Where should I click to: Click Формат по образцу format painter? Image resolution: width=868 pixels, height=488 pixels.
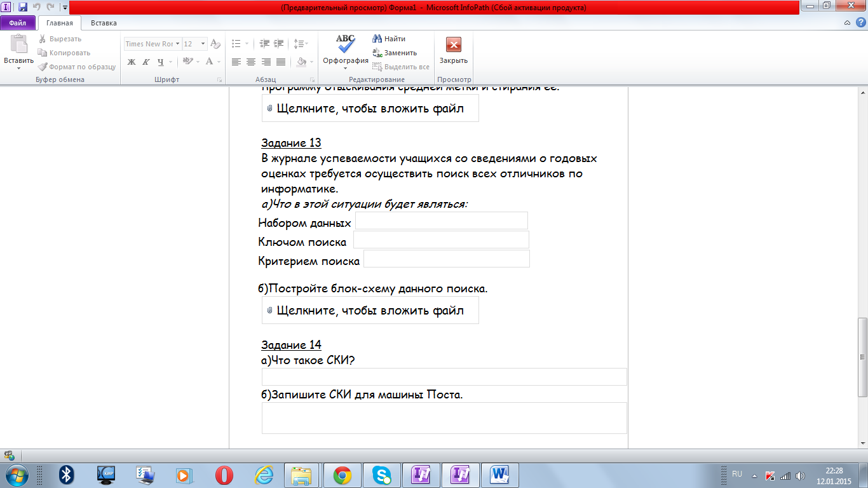[77, 67]
